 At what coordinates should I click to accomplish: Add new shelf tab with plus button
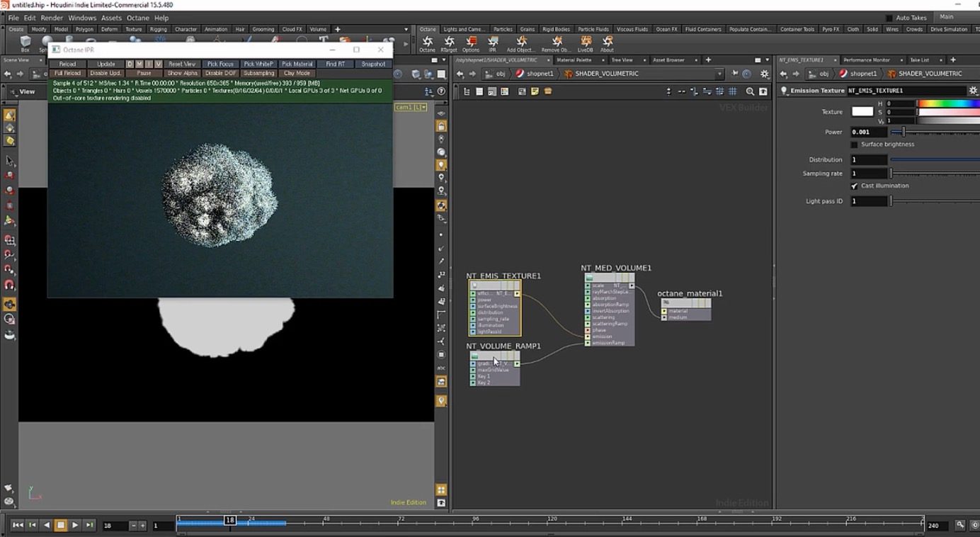(x=338, y=29)
